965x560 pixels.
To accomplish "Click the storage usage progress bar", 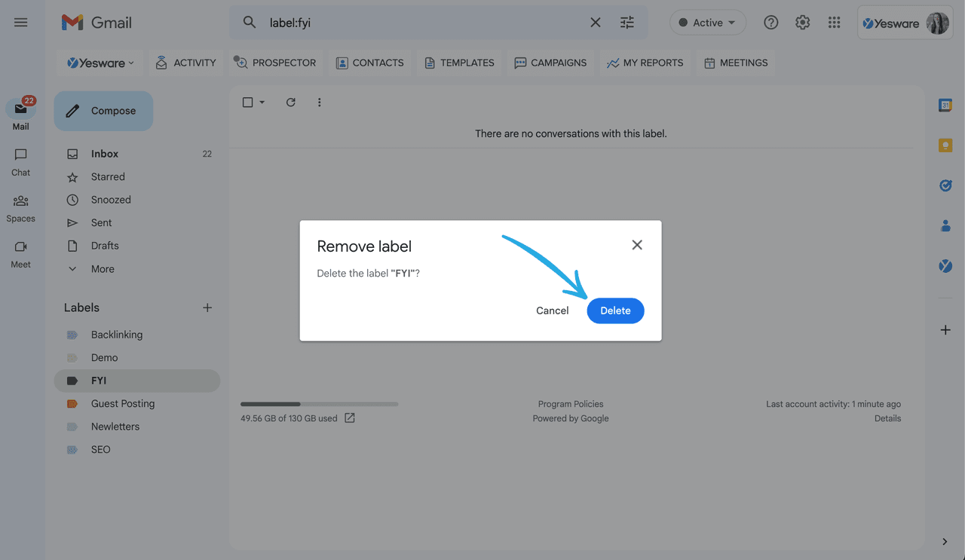I will (x=319, y=403).
